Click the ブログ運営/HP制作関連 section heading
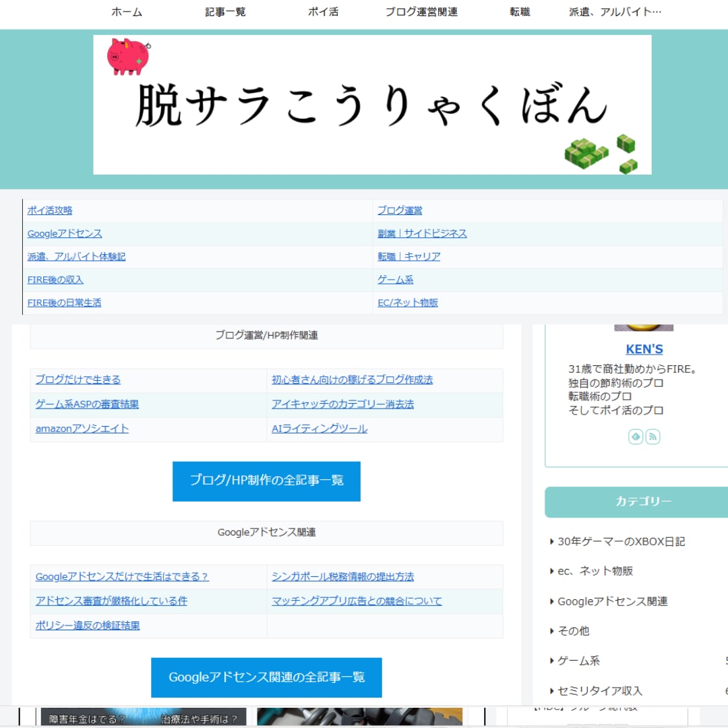Viewport: 728px width, 728px height. pos(266,335)
